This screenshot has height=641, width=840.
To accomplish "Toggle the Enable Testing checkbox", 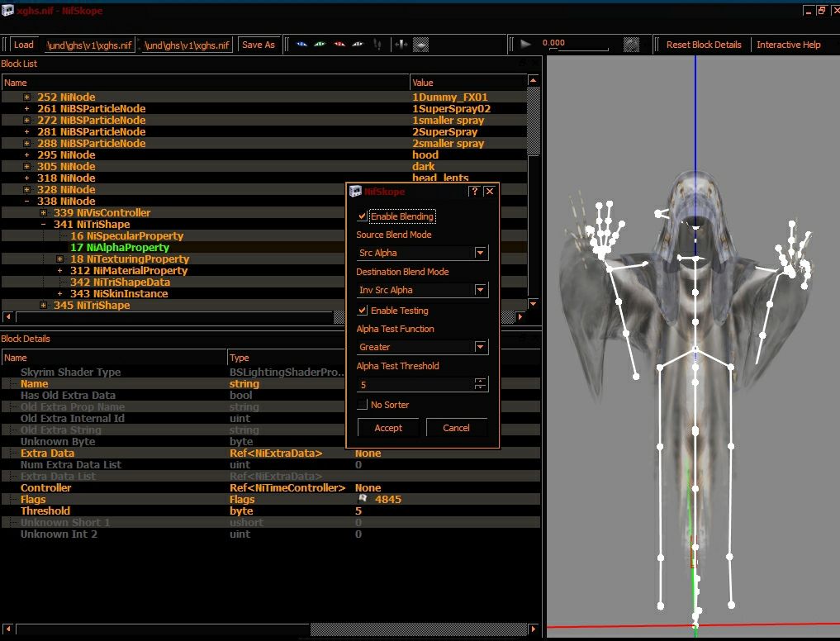I will (x=363, y=311).
